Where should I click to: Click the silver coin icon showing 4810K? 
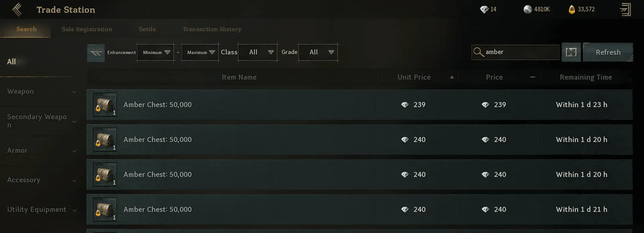pos(528,9)
